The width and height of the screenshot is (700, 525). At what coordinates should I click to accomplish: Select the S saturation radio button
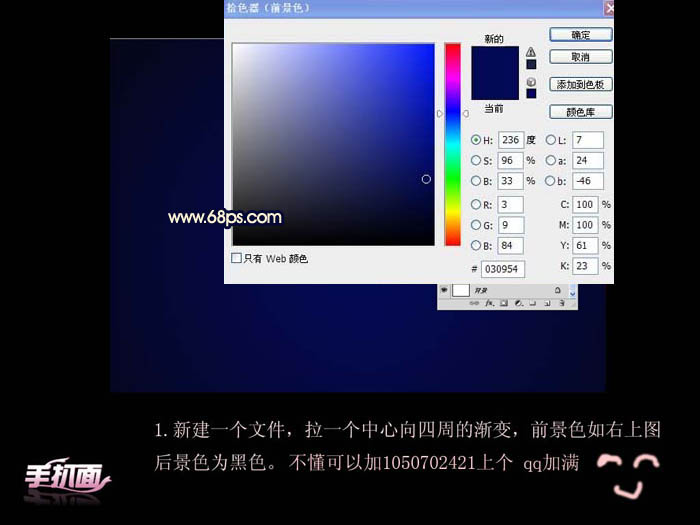pyautogui.click(x=476, y=160)
